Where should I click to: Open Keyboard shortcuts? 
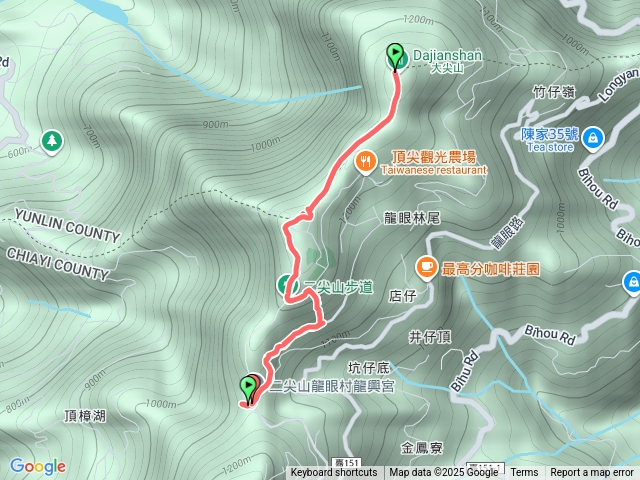(334, 473)
